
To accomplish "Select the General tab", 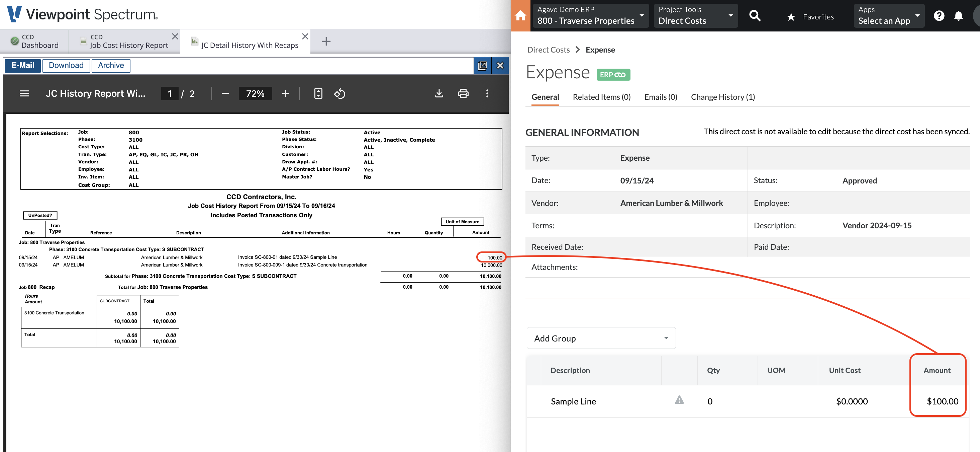I will 545,97.
